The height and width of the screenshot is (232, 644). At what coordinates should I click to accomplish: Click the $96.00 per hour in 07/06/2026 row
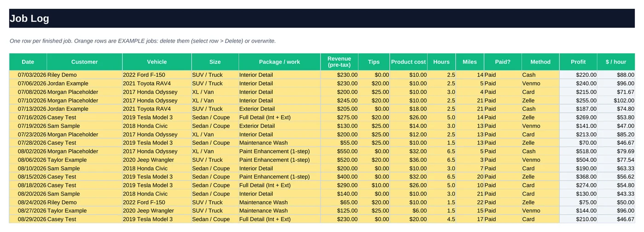(616, 84)
